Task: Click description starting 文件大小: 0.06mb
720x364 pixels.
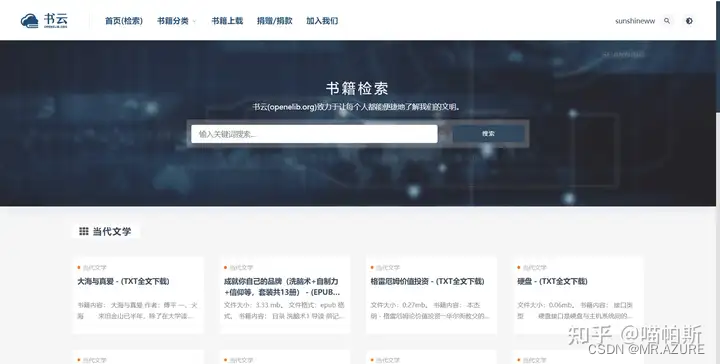Action: (x=575, y=310)
